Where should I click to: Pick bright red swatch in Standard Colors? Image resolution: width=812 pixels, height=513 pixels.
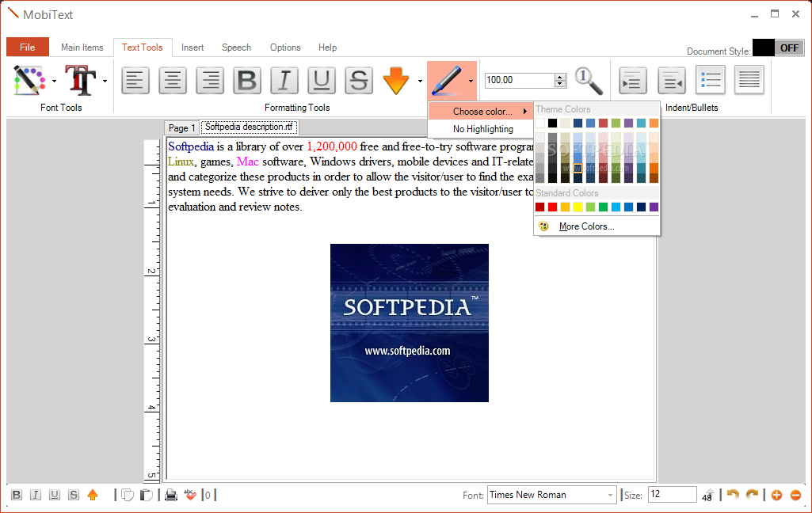[552, 207]
